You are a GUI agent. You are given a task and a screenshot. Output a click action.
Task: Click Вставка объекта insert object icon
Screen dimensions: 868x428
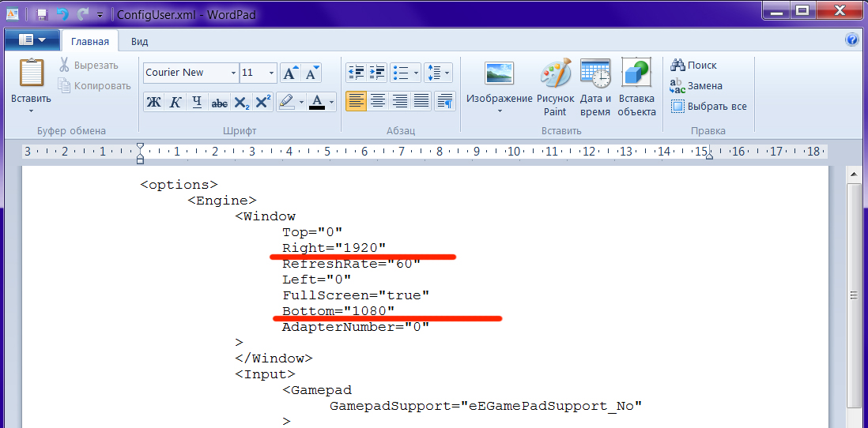point(636,73)
